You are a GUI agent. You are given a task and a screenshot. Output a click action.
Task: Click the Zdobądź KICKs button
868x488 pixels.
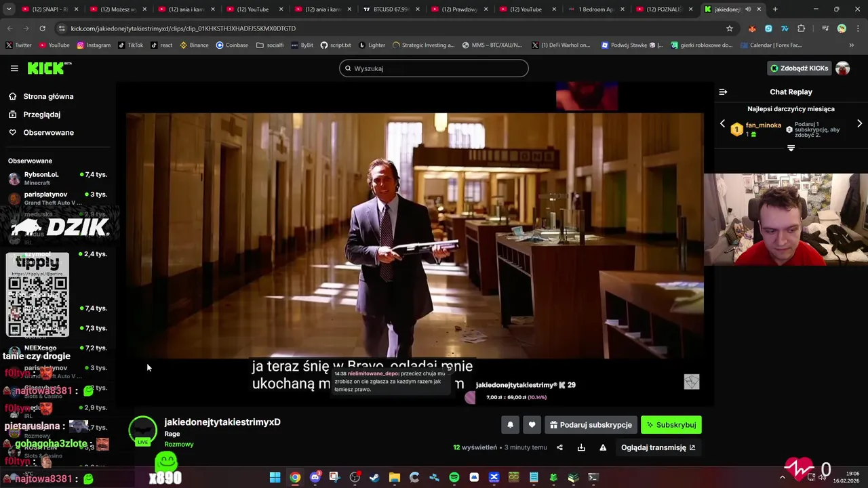799,68
